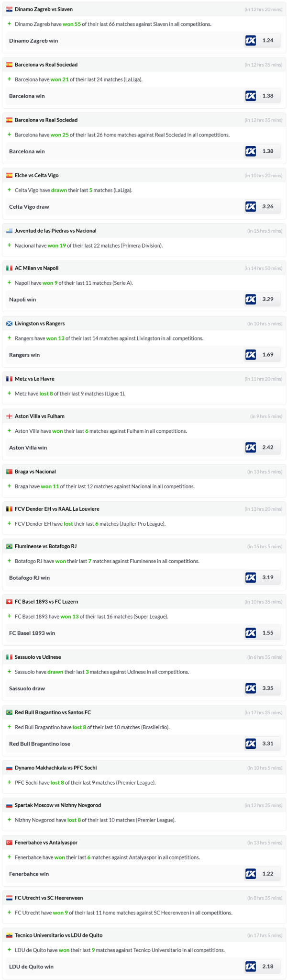287x980 pixels.
Task: Click the 1X icon next to Aston Villa win
Action: 251,448
